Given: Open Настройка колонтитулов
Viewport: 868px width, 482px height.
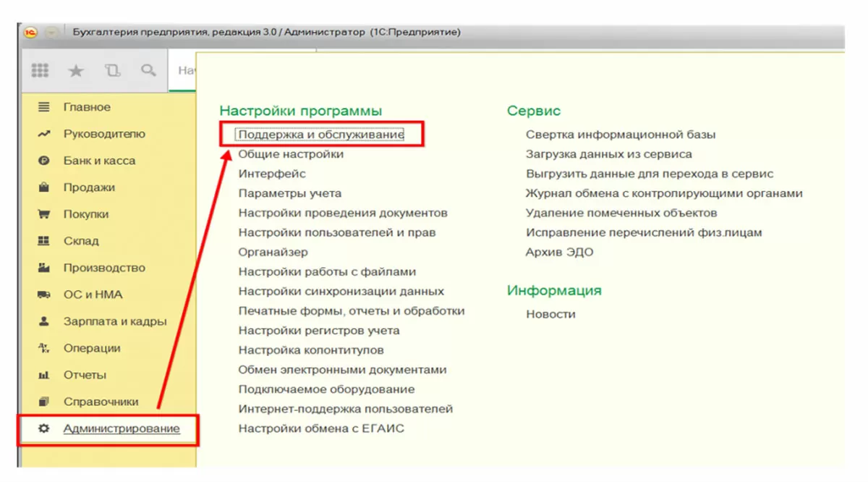Looking at the screenshot, I should click(x=311, y=350).
